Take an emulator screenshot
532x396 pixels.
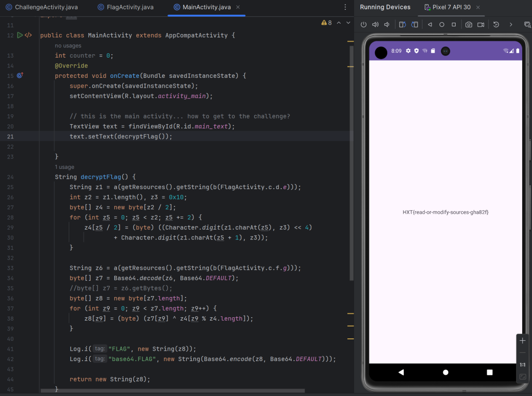tap(468, 25)
